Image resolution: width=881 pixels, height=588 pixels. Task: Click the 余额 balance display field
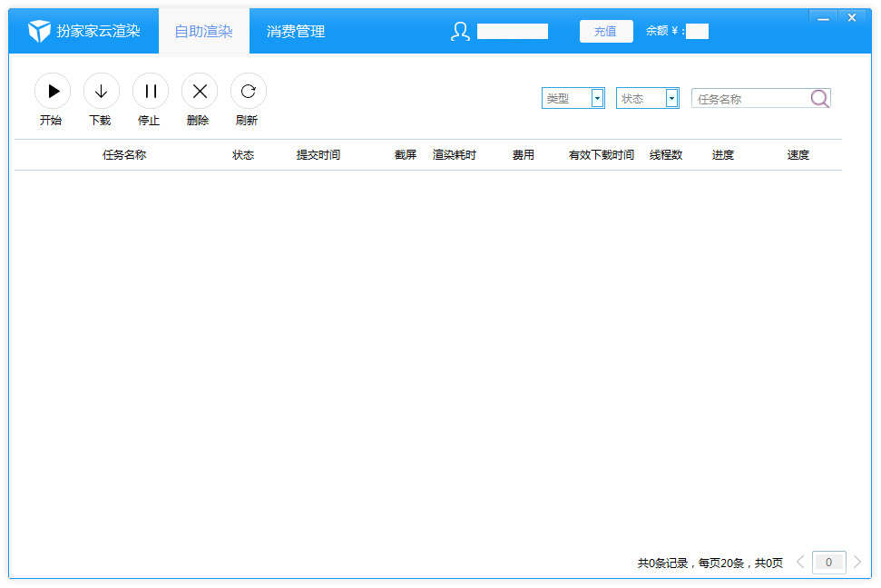697,31
